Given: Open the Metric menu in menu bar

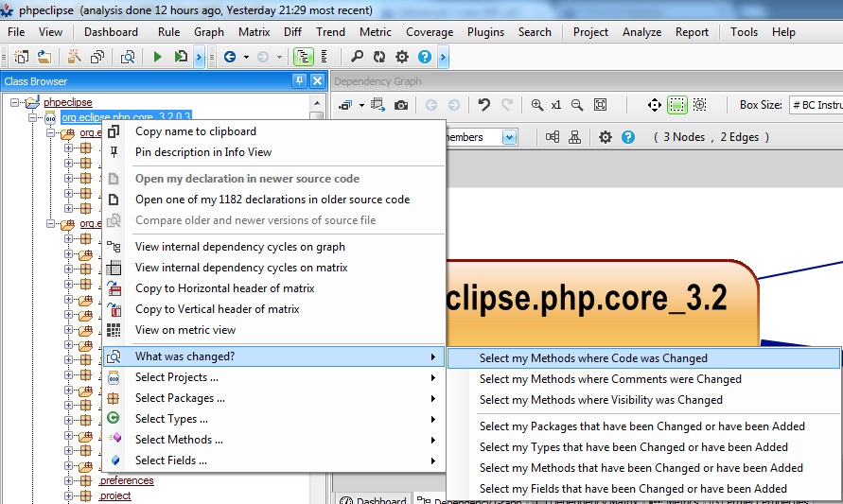Looking at the screenshot, I should 376,32.
